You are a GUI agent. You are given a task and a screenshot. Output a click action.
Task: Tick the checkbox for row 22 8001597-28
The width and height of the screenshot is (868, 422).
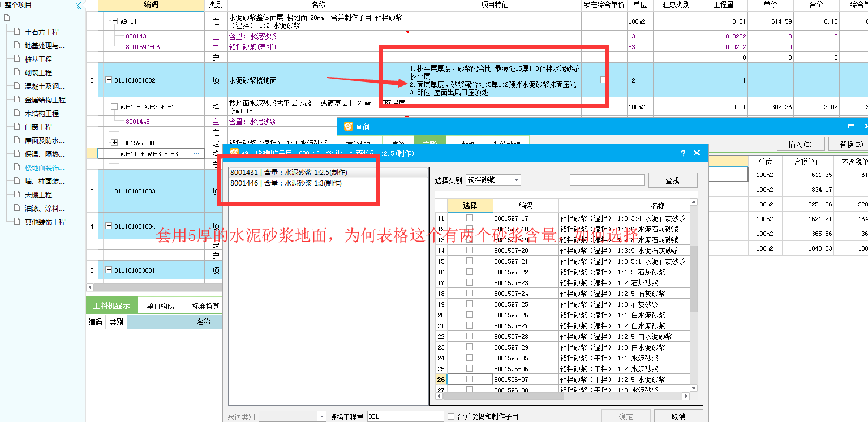470,336
